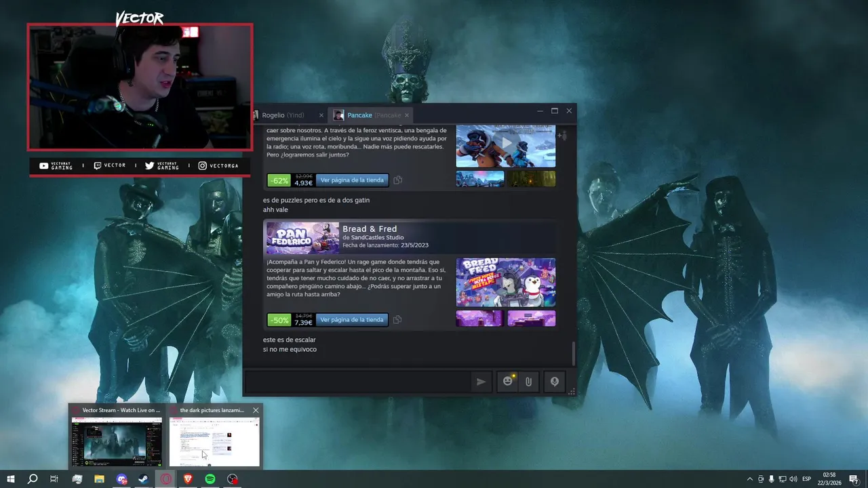Image resolution: width=868 pixels, height=488 pixels.
Task: Copy link icon next to 4,93€ store button
Action: click(398, 180)
